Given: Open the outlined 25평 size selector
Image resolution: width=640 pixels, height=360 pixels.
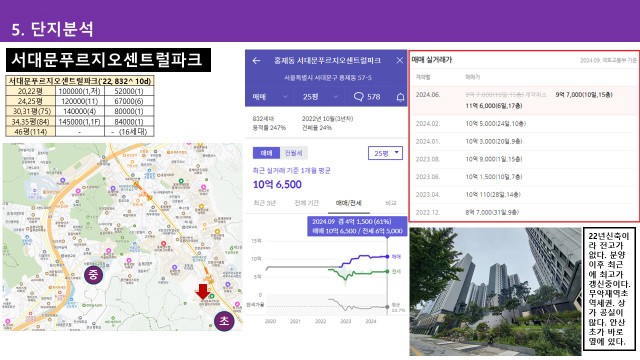Looking at the screenshot, I should (x=385, y=153).
